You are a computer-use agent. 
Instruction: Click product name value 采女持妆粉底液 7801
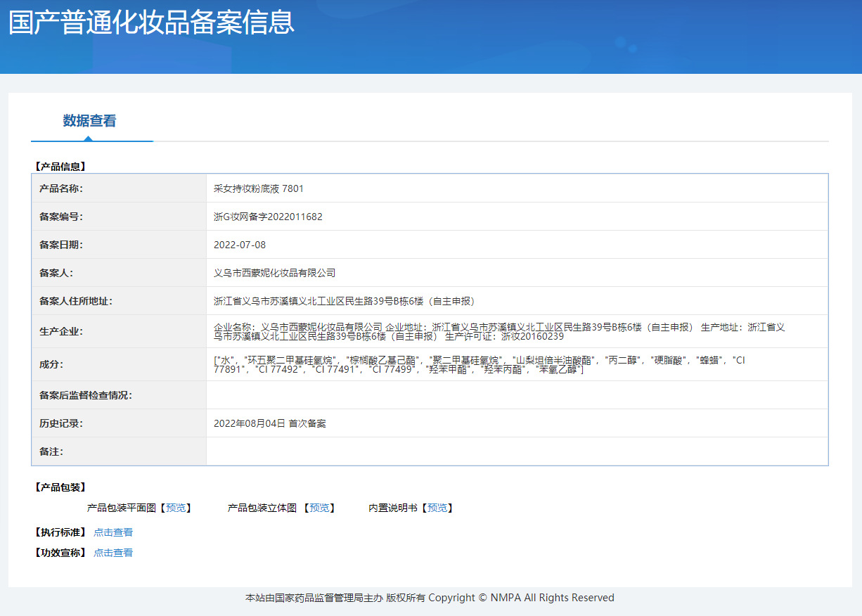click(259, 188)
